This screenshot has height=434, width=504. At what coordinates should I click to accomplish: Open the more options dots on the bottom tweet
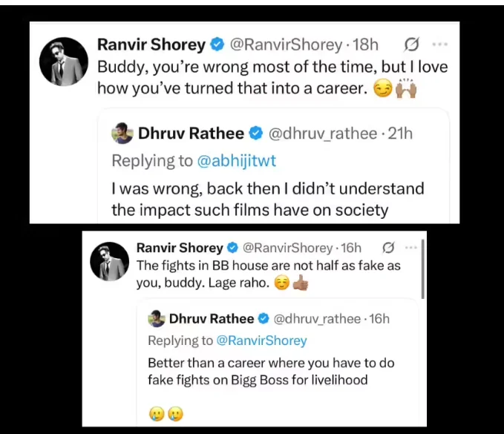[411, 248]
